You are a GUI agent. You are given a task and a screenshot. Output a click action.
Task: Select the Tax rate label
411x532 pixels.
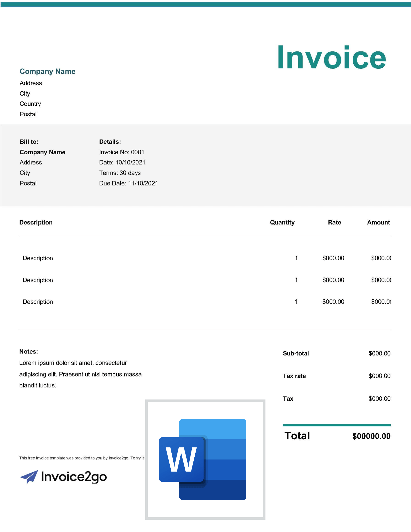tap(294, 376)
